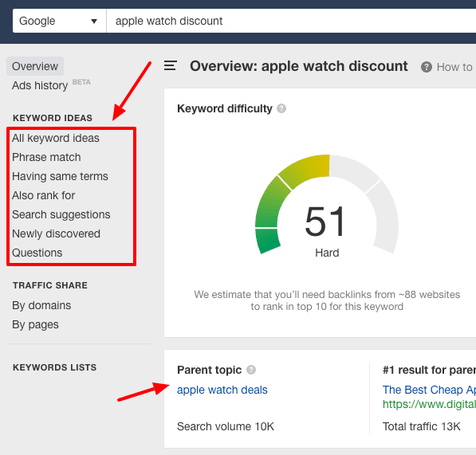This screenshot has height=455, width=476.
Task: Click the KEYWORD IDEAS section heading
Action: point(53,118)
